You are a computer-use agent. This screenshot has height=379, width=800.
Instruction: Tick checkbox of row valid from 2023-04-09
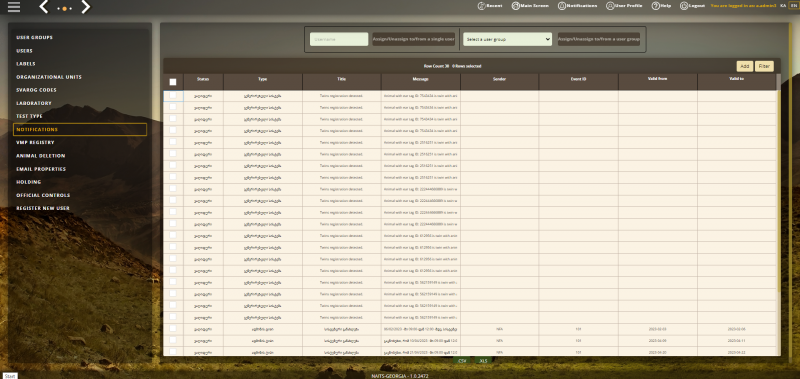coord(173,340)
